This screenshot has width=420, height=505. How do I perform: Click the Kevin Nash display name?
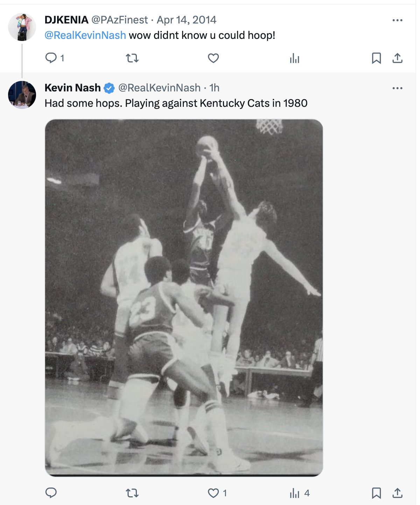click(x=72, y=88)
